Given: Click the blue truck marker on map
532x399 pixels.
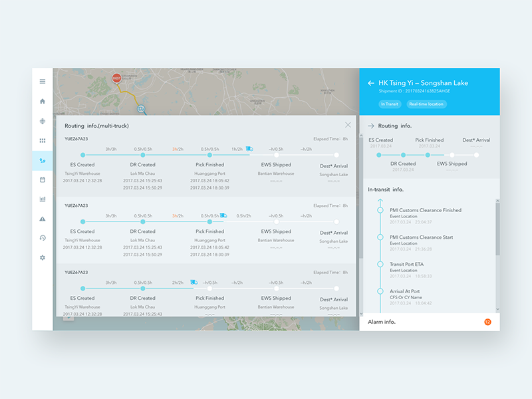Looking at the screenshot, I should (141, 109).
